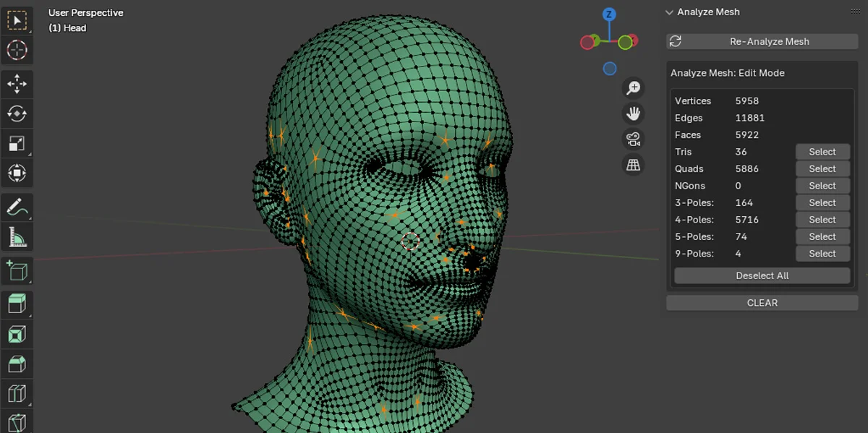Select all 5-Poles
Viewport: 868px width, 433px height.
pyautogui.click(x=822, y=236)
